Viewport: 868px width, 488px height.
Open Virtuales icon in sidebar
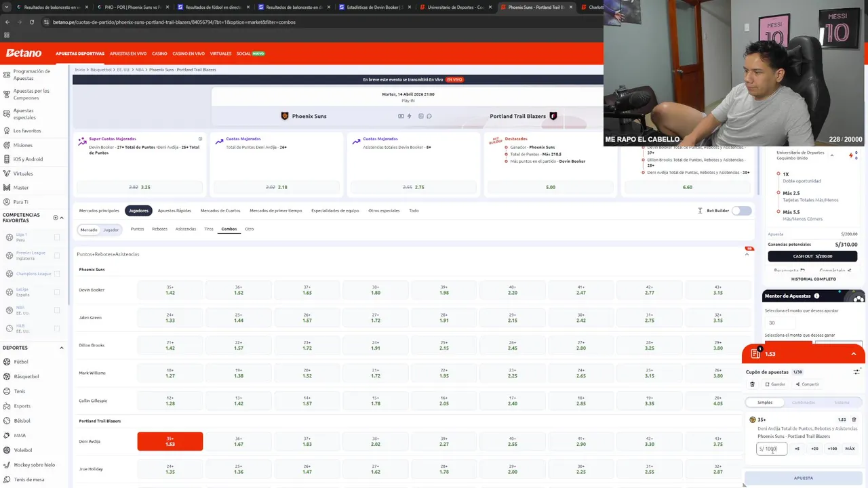point(6,174)
